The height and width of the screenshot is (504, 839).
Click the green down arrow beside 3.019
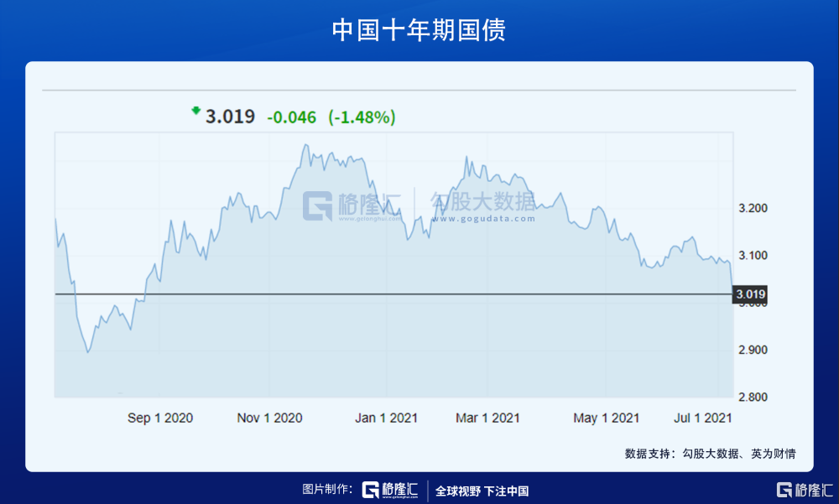(x=196, y=111)
